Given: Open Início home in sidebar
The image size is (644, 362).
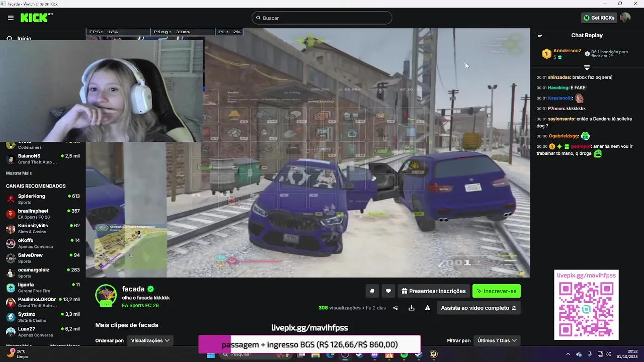Looking at the screenshot, I should coord(19,38).
